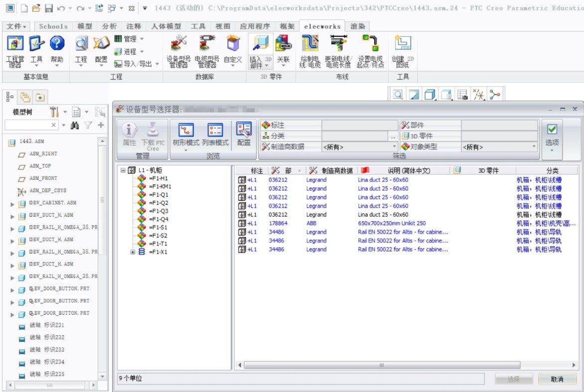Open the 管理 dropdown in ribbon

129,39
